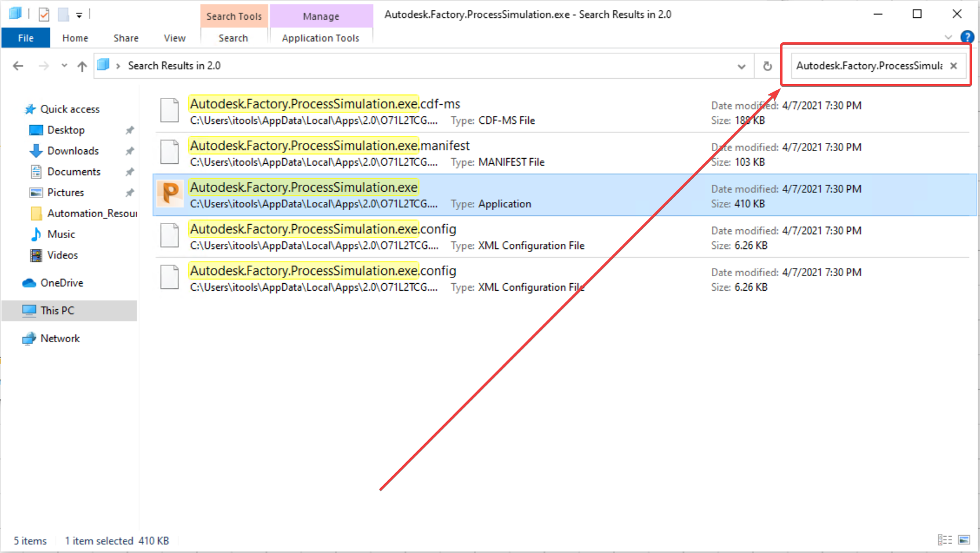Switch to the Share ribbon tab
Viewport: 980px width, 553px height.
(x=126, y=38)
